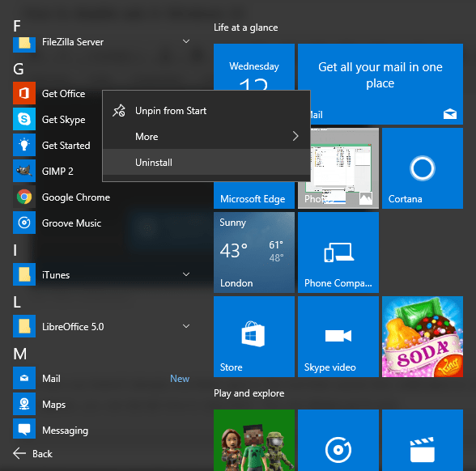This screenshot has width=476, height=471.
Task: Click the Maps app icon
Action: click(x=24, y=404)
